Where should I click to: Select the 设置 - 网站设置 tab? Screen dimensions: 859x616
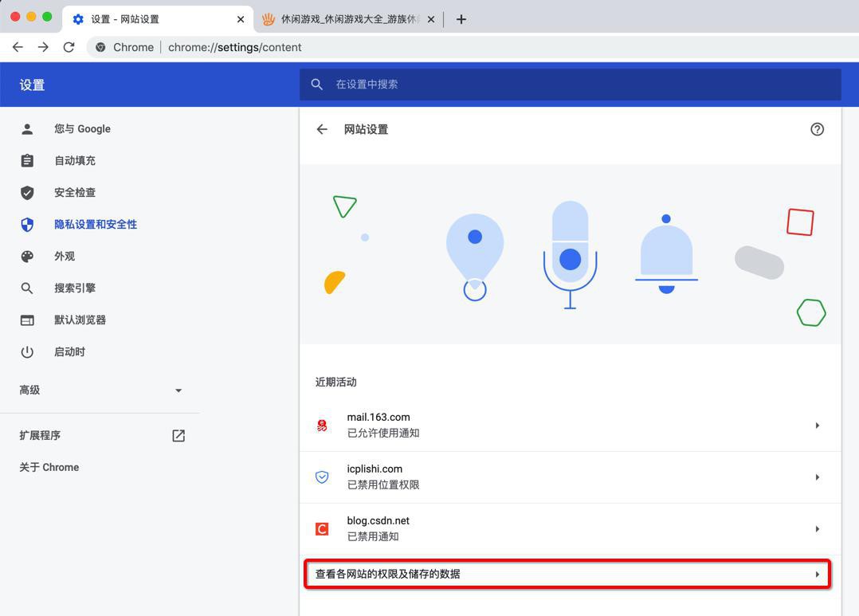(158, 19)
